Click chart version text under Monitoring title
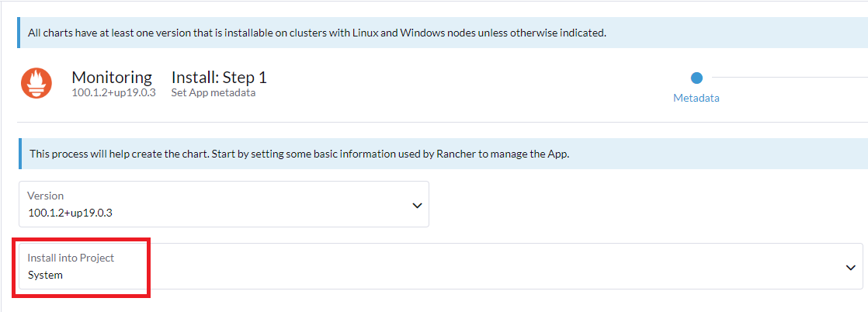The height and width of the screenshot is (312, 868). 114,93
